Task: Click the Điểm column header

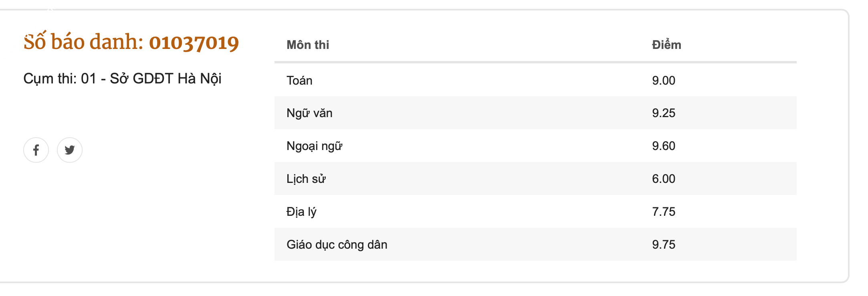Action: (x=666, y=45)
